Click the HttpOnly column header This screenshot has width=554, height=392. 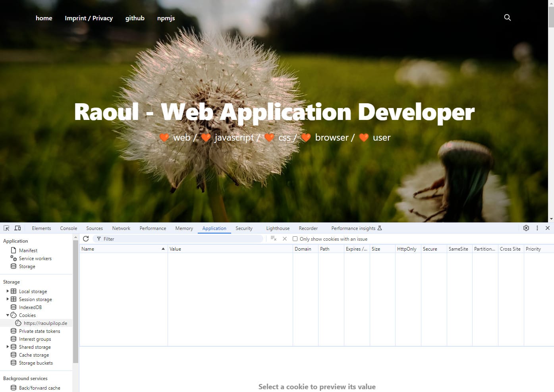(408, 249)
